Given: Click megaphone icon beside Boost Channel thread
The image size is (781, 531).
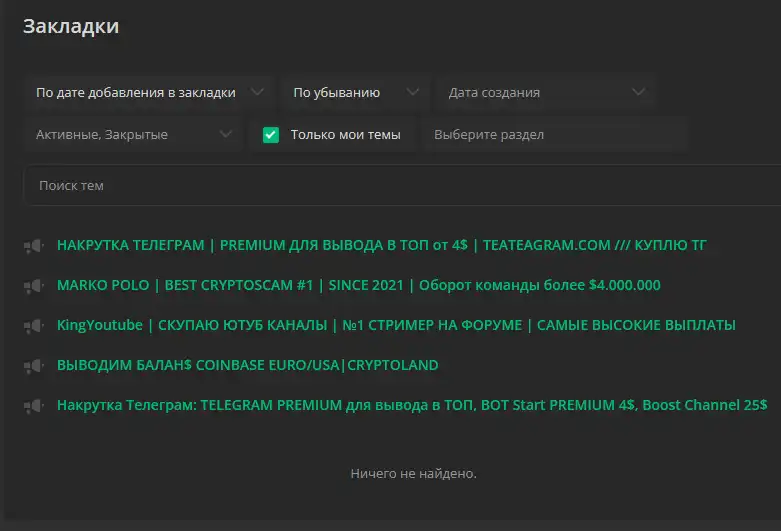Looking at the screenshot, I should click(x=33, y=406).
